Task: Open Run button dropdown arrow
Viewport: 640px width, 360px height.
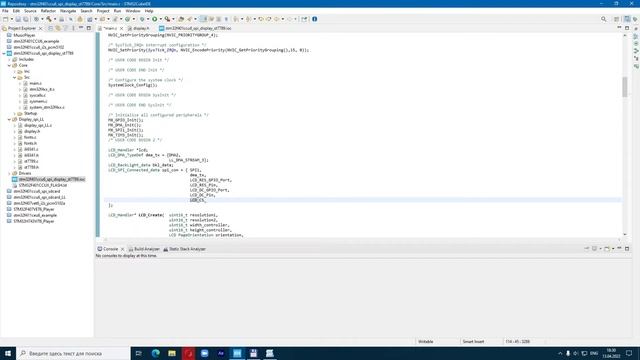Action: 160,19
